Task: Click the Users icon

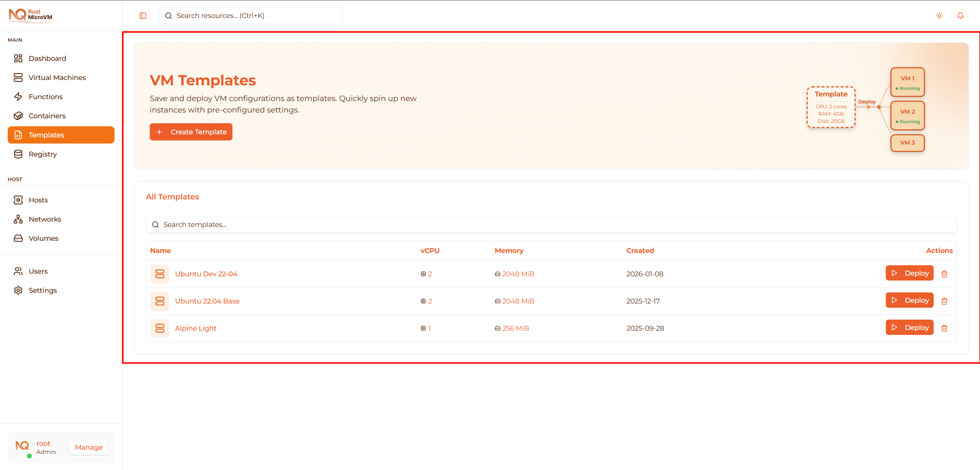Action: (x=18, y=271)
